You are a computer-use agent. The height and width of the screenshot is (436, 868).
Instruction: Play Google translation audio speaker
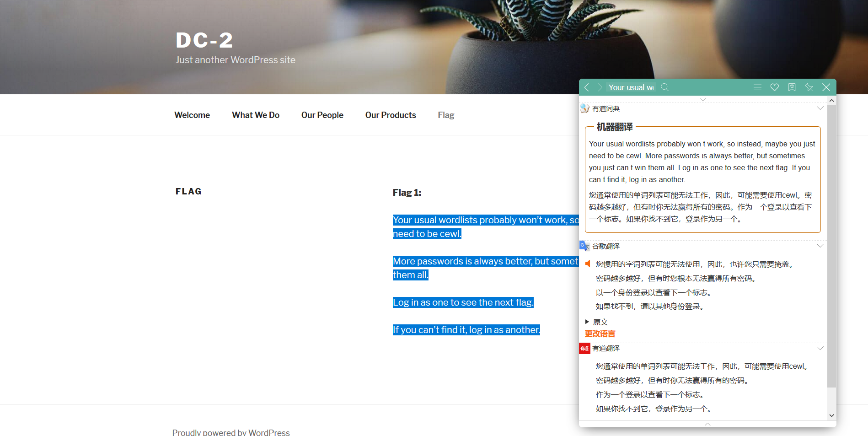[588, 264]
